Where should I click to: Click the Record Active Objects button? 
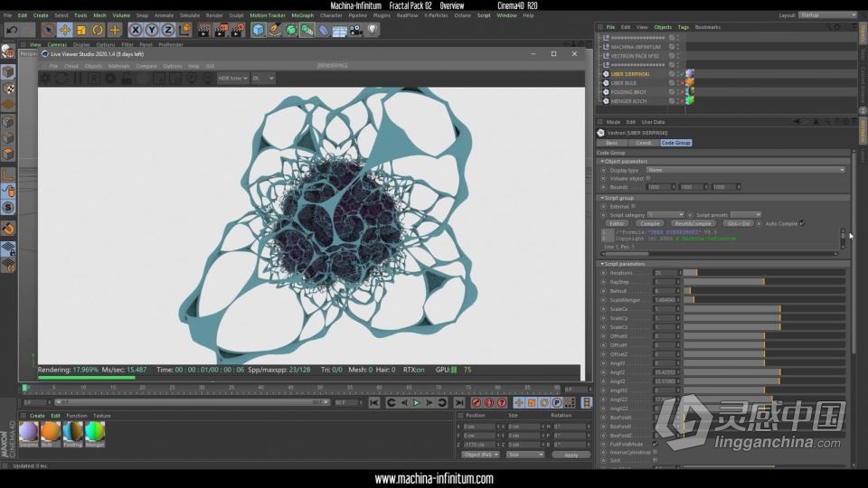(476, 403)
